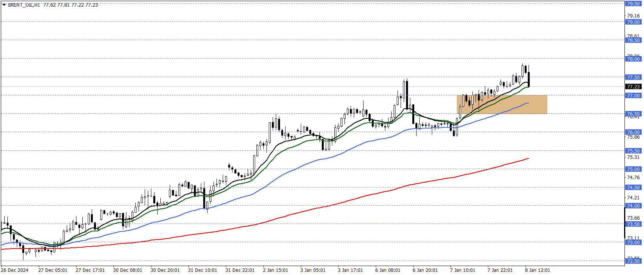Click the 27 Dec 17:01 time label
Screen dimensions: 644x275
click(x=90, y=270)
